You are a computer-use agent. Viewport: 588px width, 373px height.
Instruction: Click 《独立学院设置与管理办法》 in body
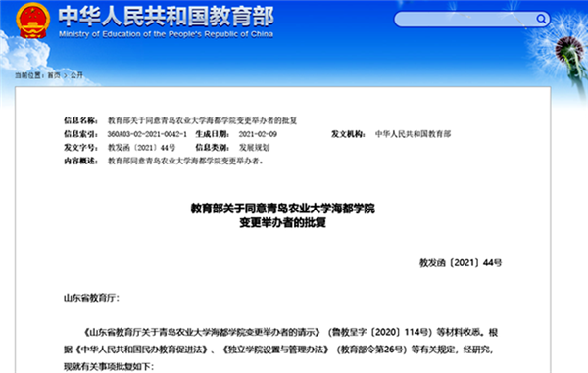click(x=275, y=350)
